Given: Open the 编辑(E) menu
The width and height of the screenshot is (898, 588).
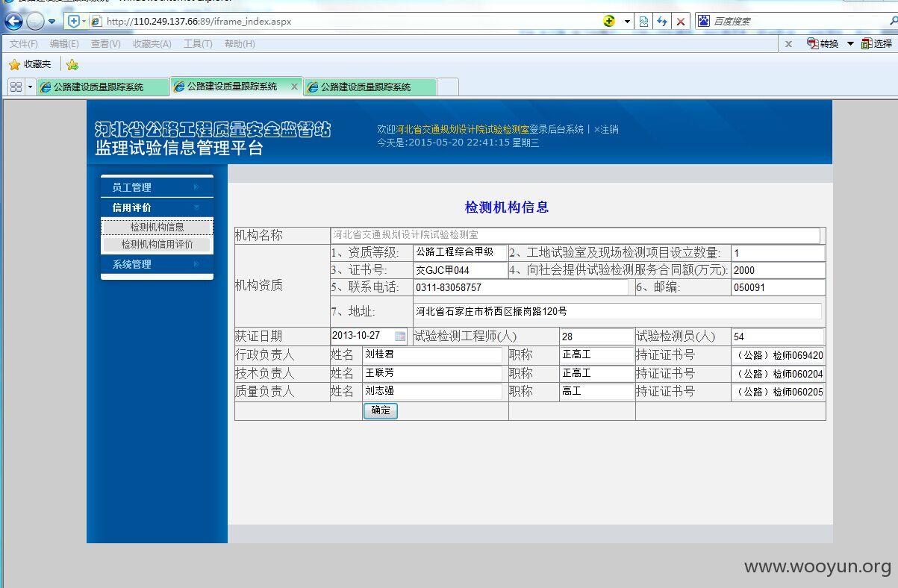Looking at the screenshot, I should 64,44.
